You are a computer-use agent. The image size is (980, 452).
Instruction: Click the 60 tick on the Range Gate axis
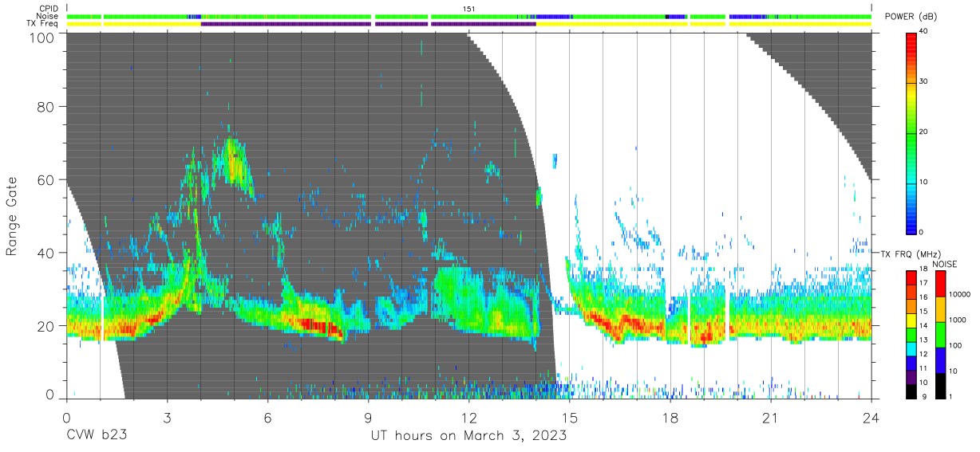[45, 179]
